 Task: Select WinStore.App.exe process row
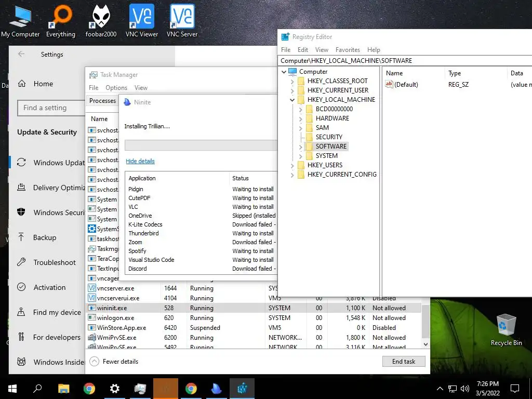pos(254,328)
